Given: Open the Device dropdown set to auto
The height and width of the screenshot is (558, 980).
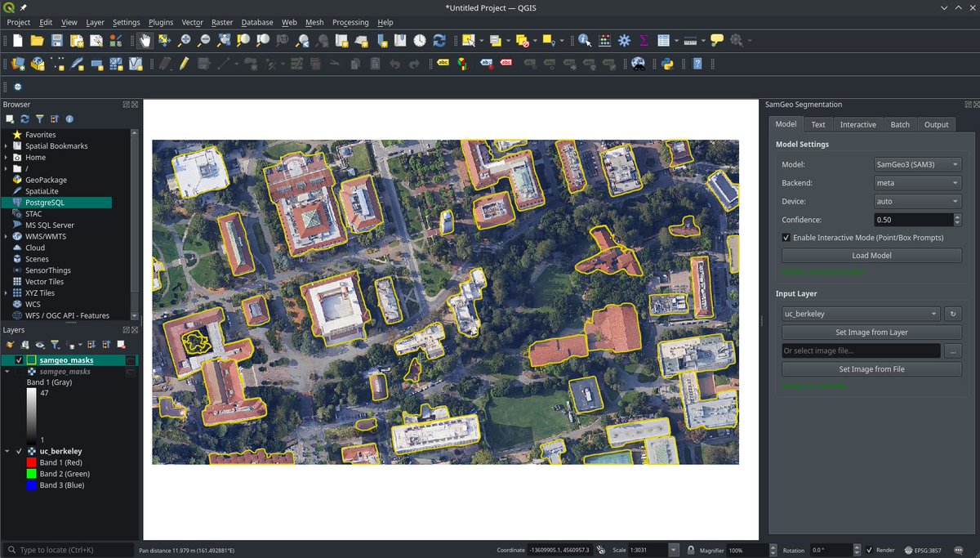Looking at the screenshot, I should (x=917, y=201).
